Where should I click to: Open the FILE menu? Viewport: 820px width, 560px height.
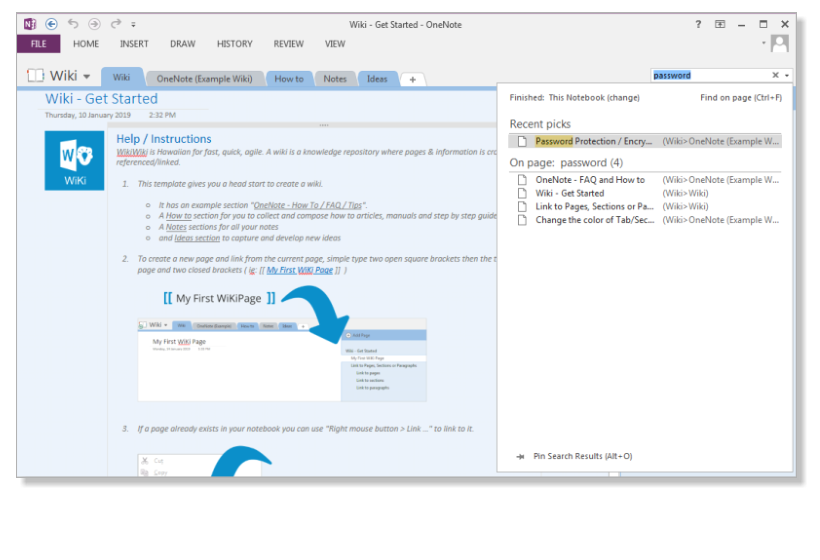coord(38,44)
